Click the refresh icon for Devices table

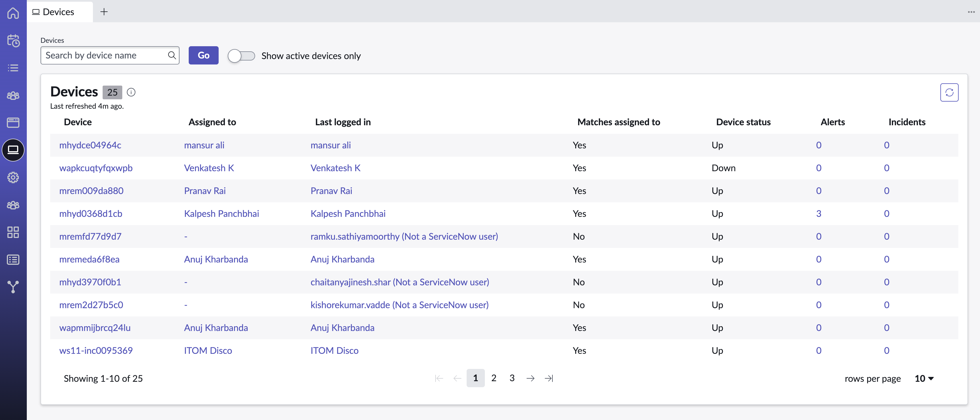[x=949, y=92]
